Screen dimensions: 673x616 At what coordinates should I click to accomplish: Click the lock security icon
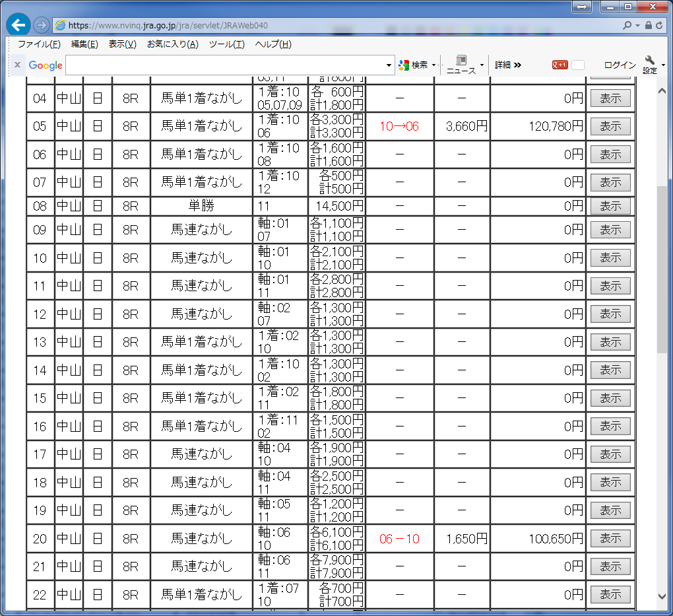[649, 25]
